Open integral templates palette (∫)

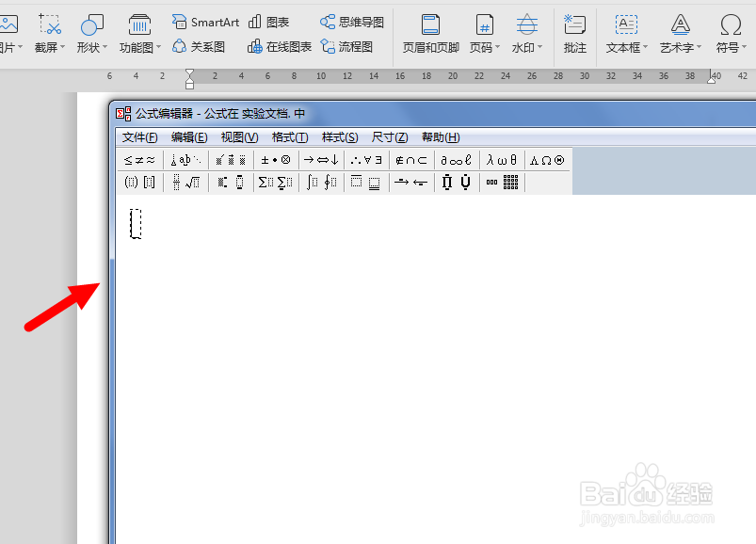point(321,183)
